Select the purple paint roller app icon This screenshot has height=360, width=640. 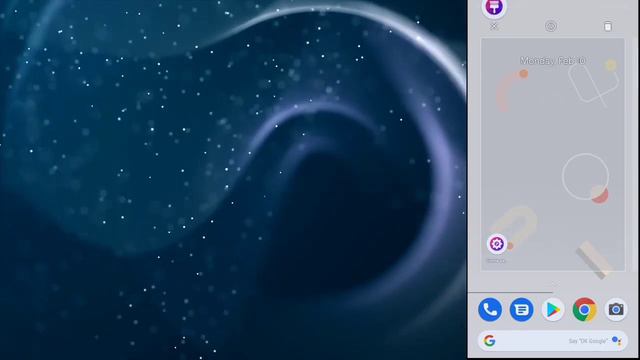(494, 7)
